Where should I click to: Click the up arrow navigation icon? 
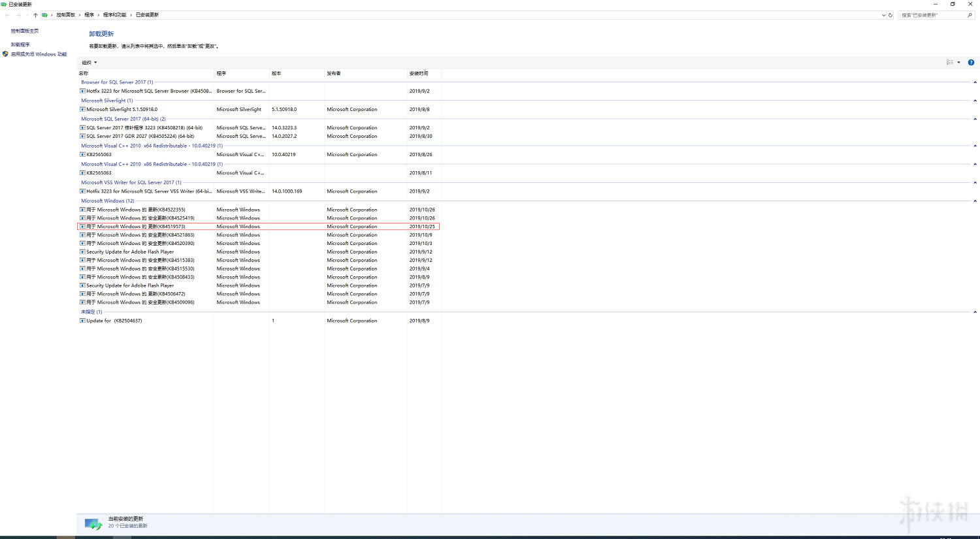(35, 15)
